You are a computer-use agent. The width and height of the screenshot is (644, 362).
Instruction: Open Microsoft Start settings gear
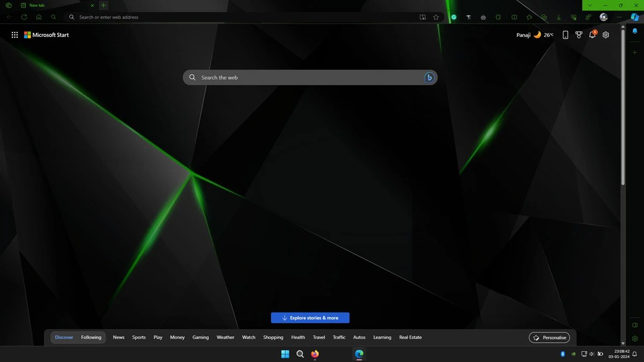(x=605, y=34)
